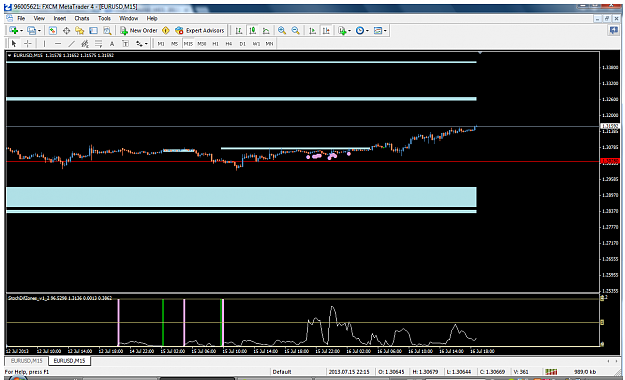Image resolution: width=625 pixels, height=380 pixels.
Task: Select the Arrows drawing tool
Action: (x=139, y=43)
